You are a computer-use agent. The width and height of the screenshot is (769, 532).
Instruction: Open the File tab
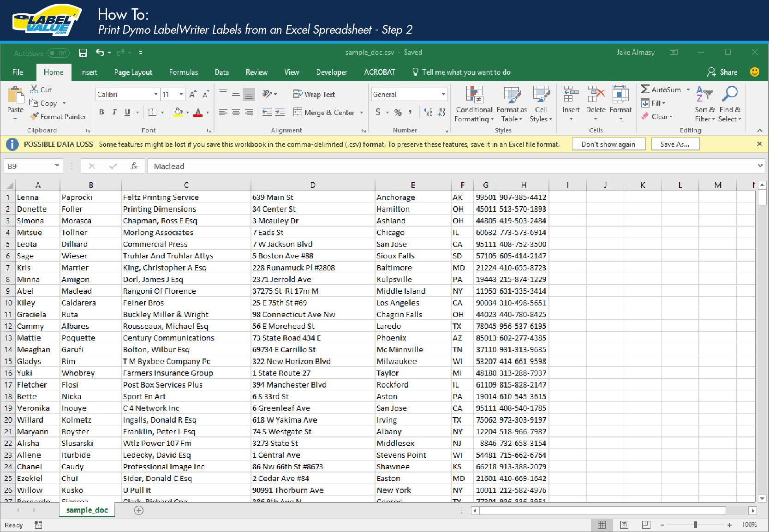pyautogui.click(x=18, y=72)
